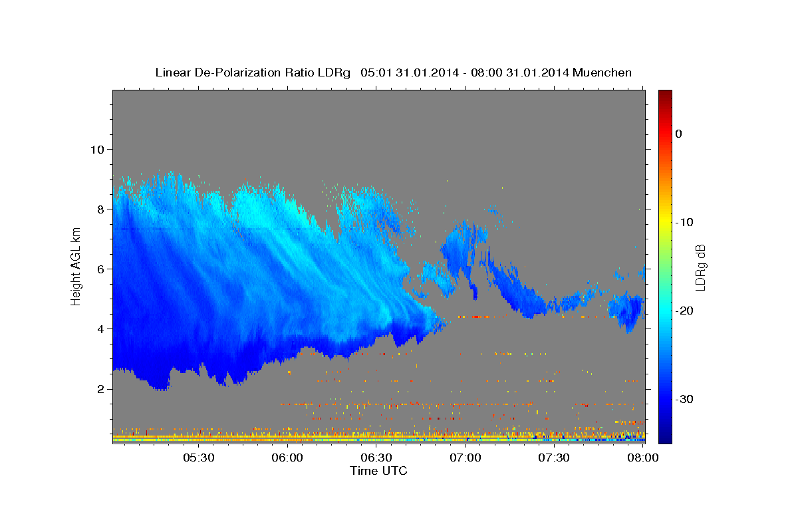Viewport: 798px width, 532px height.
Task: Click the colorbar value -10 label
Action: pos(686,222)
